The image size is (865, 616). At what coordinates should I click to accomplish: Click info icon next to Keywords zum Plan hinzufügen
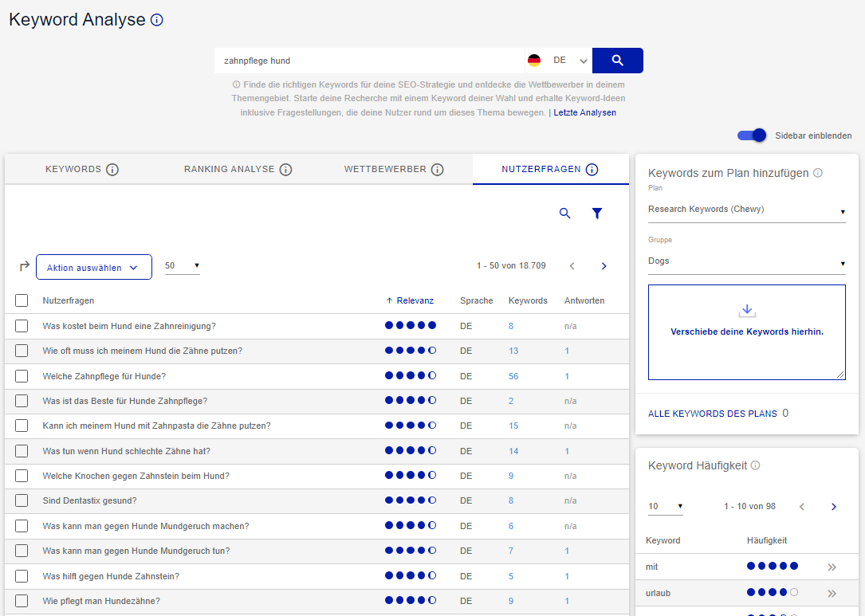(818, 173)
